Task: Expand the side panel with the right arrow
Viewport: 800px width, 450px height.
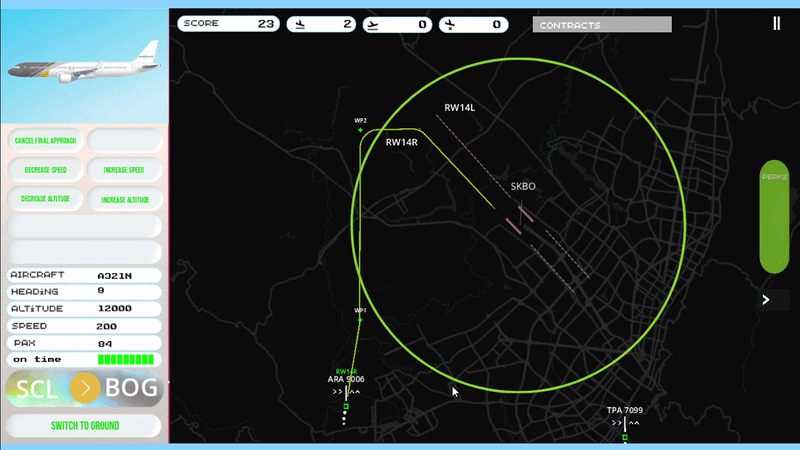Action: point(766,299)
